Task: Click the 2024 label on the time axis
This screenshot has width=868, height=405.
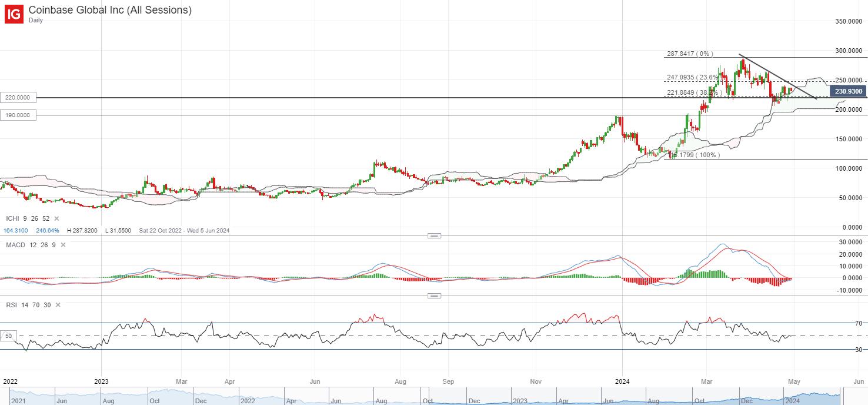Action: coord(622,381)
